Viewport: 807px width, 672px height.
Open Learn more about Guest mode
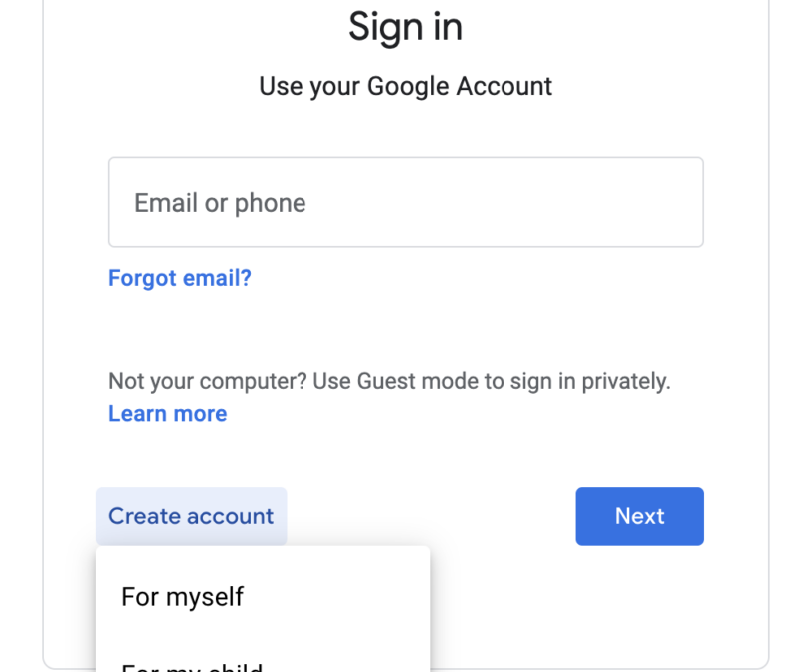pos(167,414)
